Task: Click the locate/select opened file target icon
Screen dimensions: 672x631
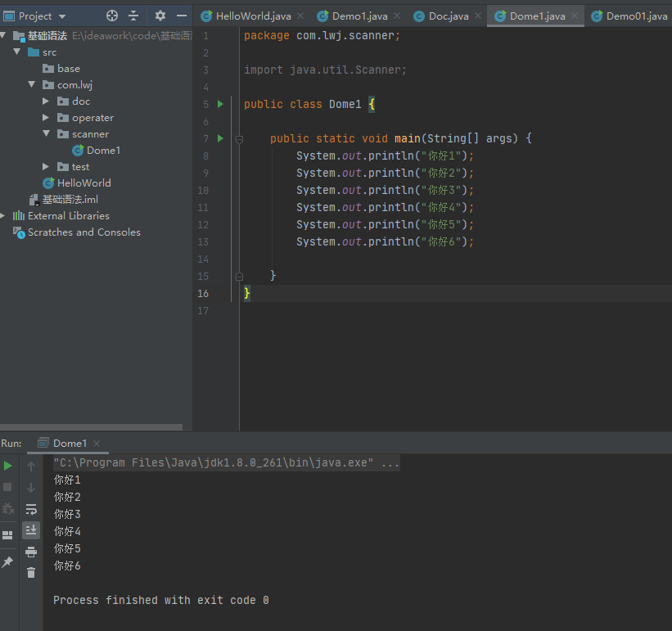Action: pos(112,16)
